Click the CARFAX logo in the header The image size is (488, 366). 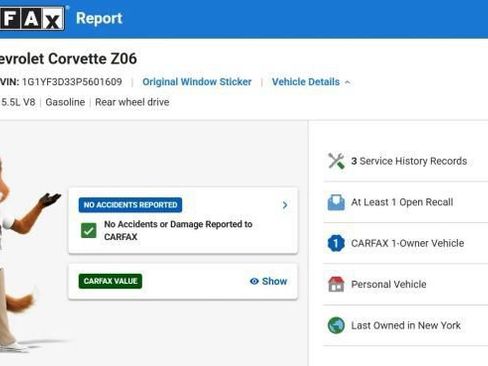coord(32,19)
